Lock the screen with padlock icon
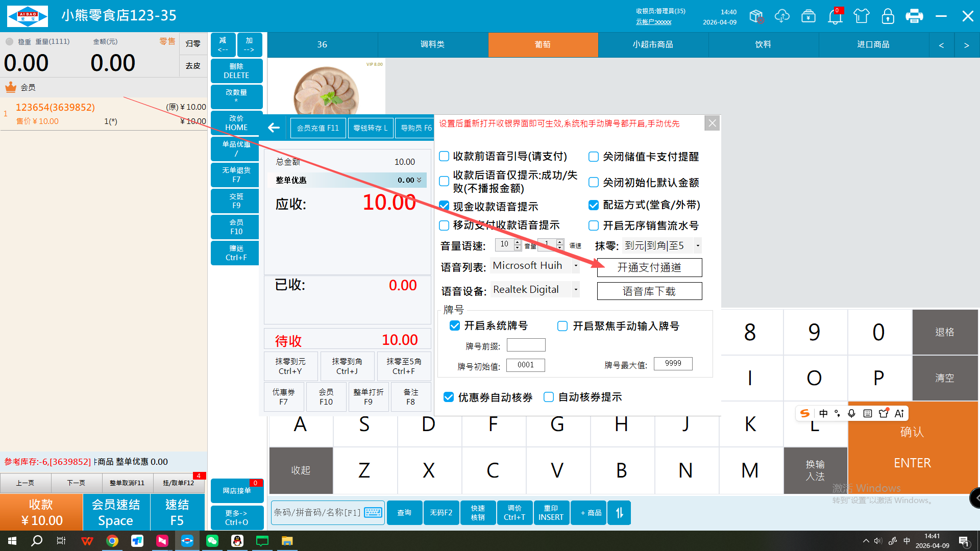Screen dimensions: 980x551 [x=888, y=16]
